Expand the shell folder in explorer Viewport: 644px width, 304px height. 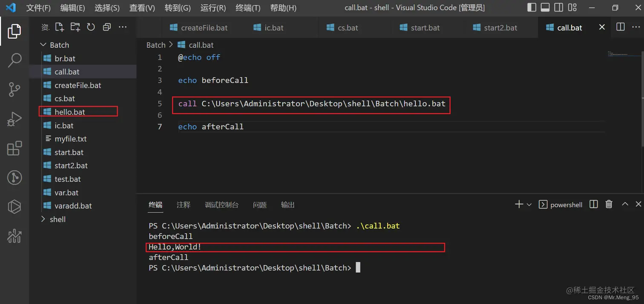click(x=43, y=219)
